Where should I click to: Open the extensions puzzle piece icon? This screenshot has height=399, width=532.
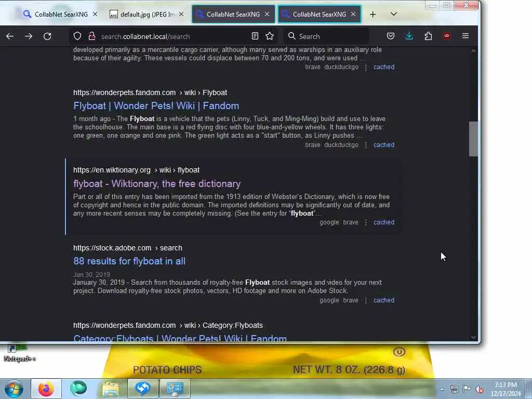pos(428,36)
